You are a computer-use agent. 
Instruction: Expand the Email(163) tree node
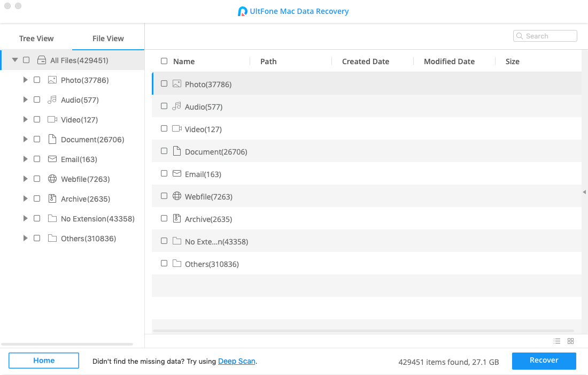[25, 159]
